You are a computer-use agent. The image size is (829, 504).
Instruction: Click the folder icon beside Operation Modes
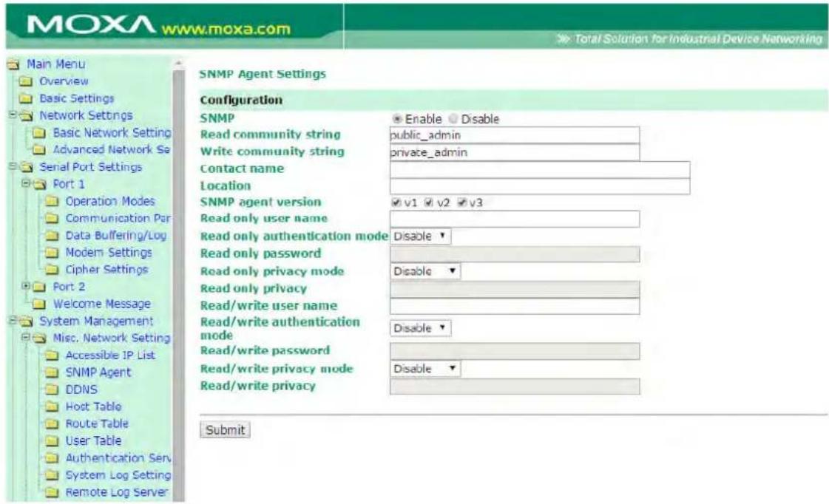(x=52, y=201)
